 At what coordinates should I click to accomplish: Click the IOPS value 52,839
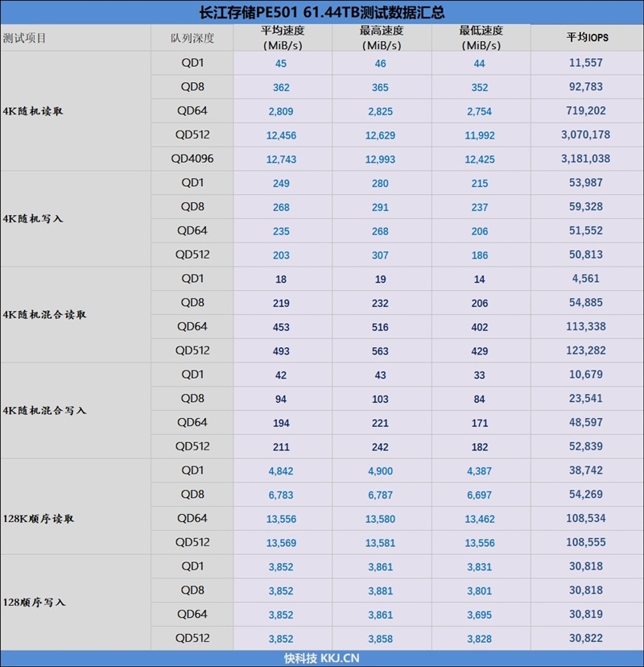coord(586,446)
